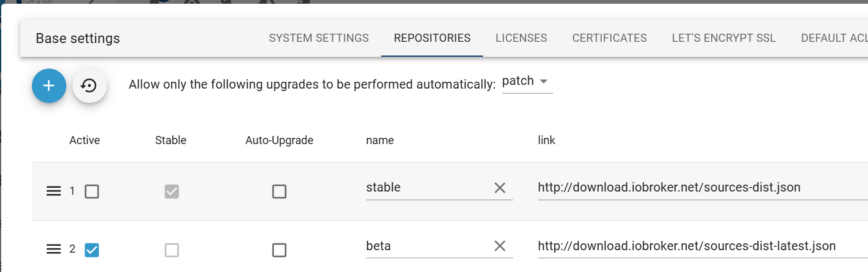
Task: Clear the beta name field with X
Action: pyautogui.click(x=500, y=246)
